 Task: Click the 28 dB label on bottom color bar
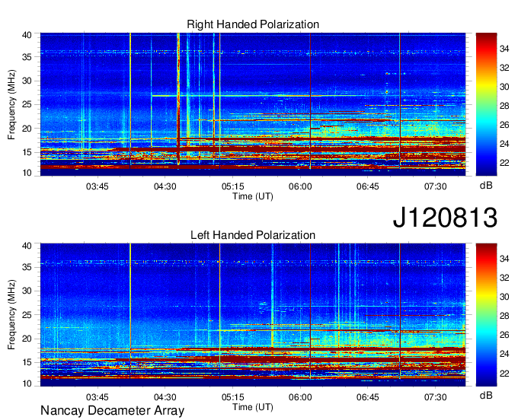point(504,316)
